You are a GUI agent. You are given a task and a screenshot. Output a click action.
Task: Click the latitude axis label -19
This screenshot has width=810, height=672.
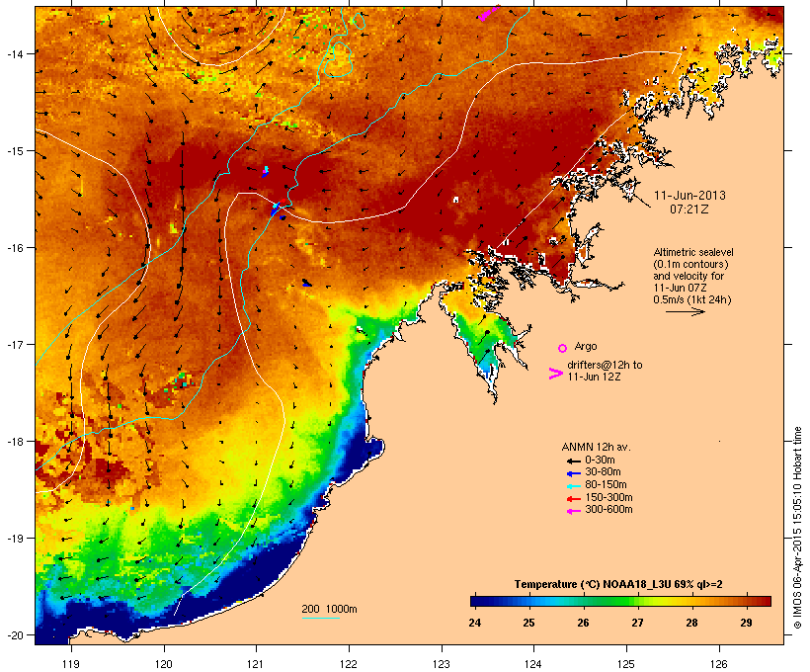click(x=15, y=539)
